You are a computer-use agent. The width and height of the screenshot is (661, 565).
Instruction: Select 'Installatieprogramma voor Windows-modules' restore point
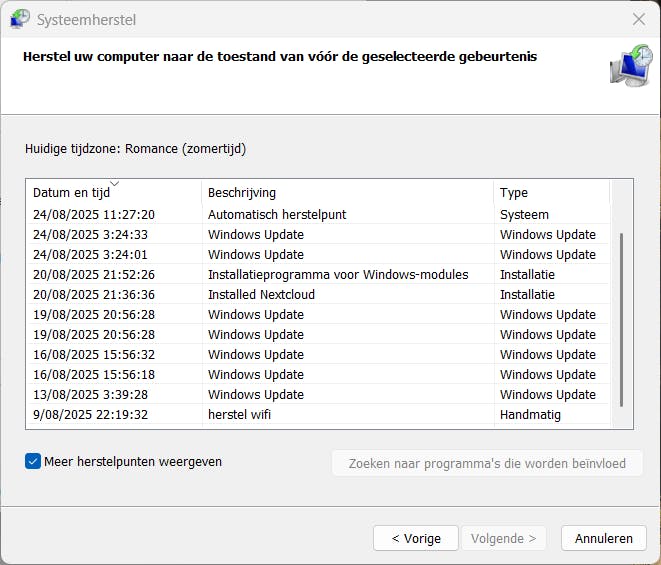[337, 274]
